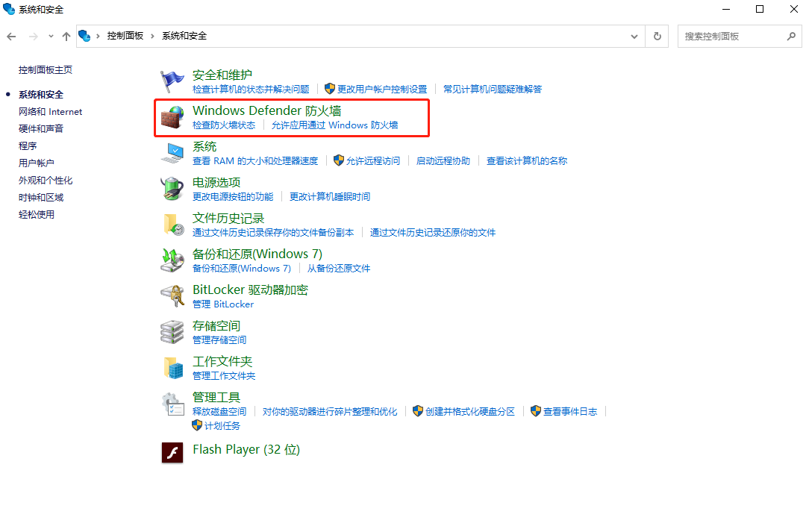This screenshot has width=809, height=532.
Task: Click the control panel icon in address bar
Action: (x=84, y=36)
